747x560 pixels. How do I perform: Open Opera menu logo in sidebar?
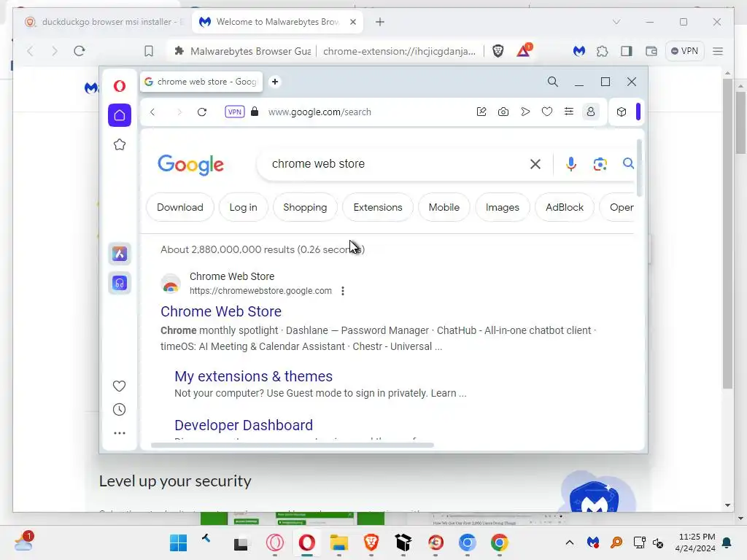pos(120,86)
